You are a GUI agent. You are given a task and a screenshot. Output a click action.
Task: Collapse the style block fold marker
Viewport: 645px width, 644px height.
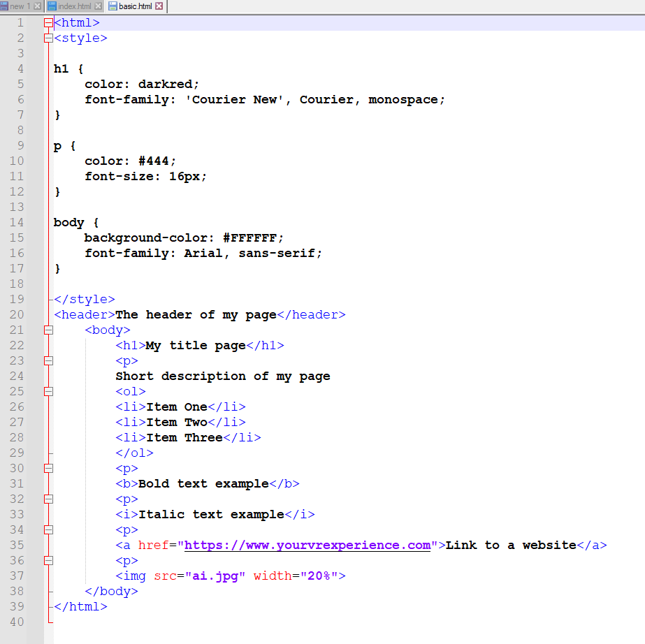click(x=48, y=38)
